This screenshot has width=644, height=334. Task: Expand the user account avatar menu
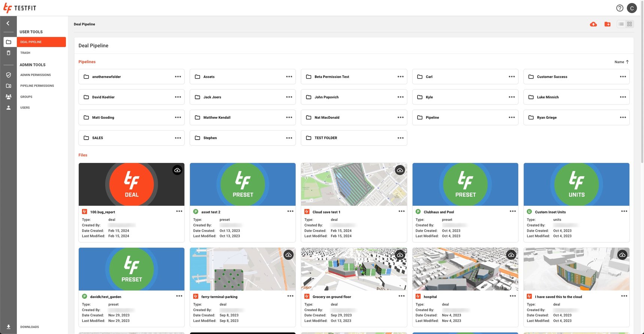[632, 8]
